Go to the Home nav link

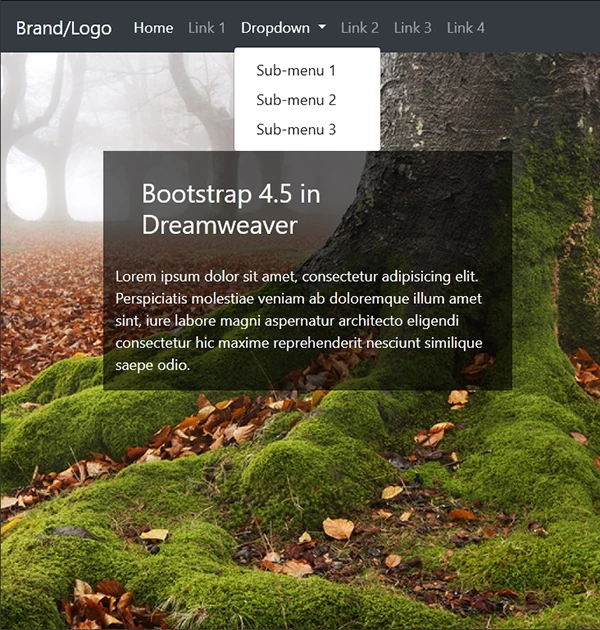(x=153, y=28)
